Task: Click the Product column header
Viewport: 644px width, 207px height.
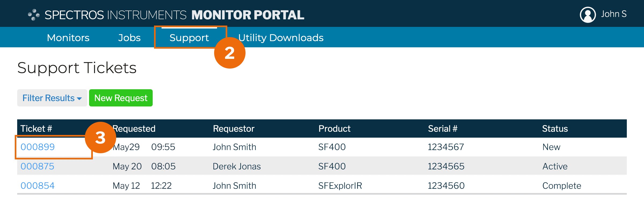Action: tap(334, 129)
